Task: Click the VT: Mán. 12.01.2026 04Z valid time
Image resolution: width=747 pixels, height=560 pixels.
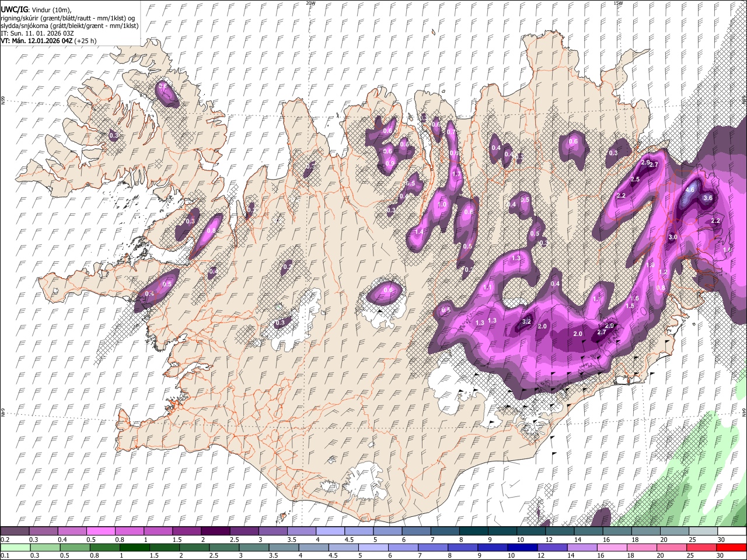Action: [x=36, y=41]
